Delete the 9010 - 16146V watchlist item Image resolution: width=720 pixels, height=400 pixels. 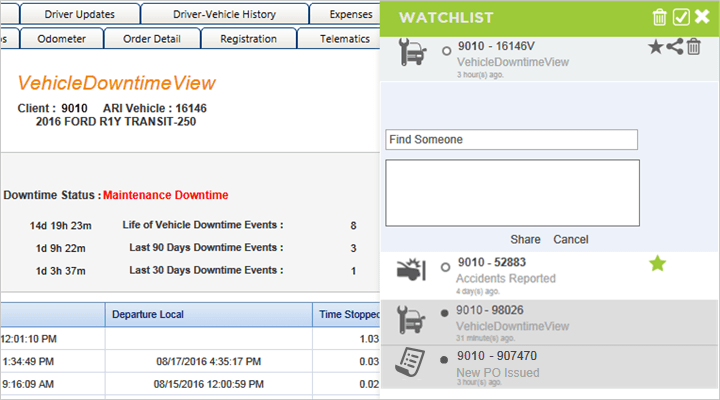694,46
